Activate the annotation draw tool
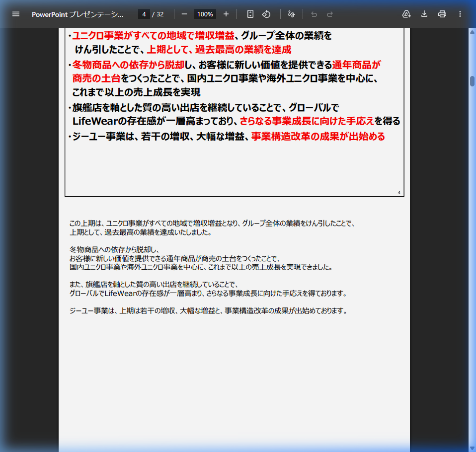 (292, 14)
